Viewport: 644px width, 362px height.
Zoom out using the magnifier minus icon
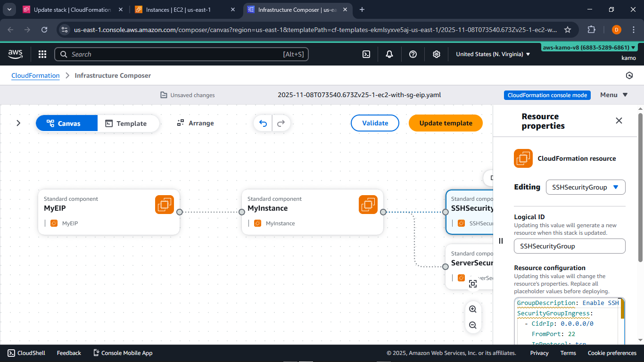(x=473, y=325)
